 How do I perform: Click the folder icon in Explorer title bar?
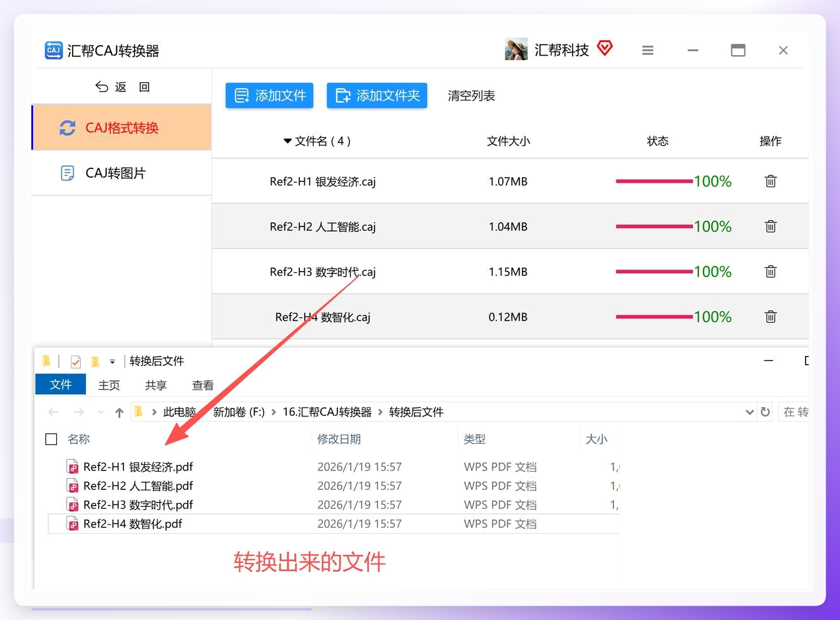point(46,361)
